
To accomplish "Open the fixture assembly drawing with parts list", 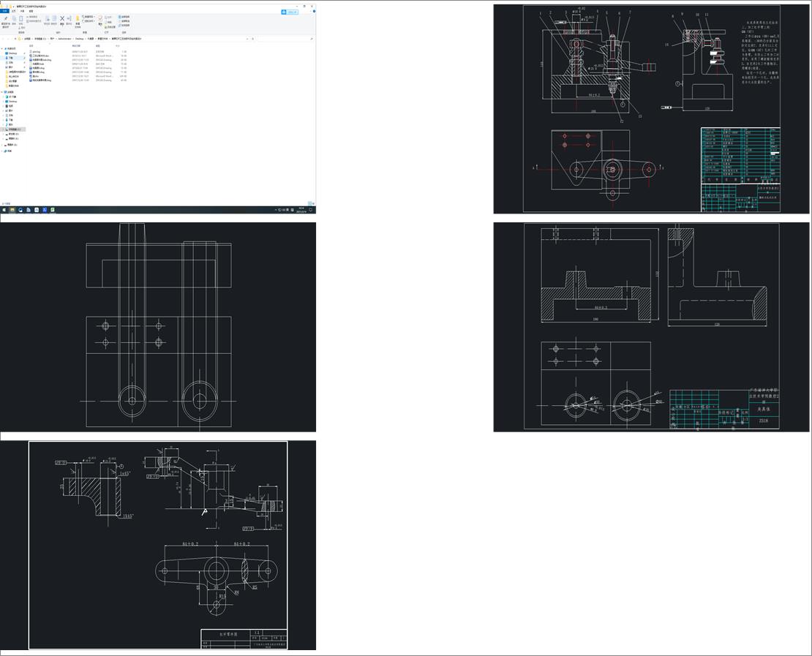I will tap(651, 109).
